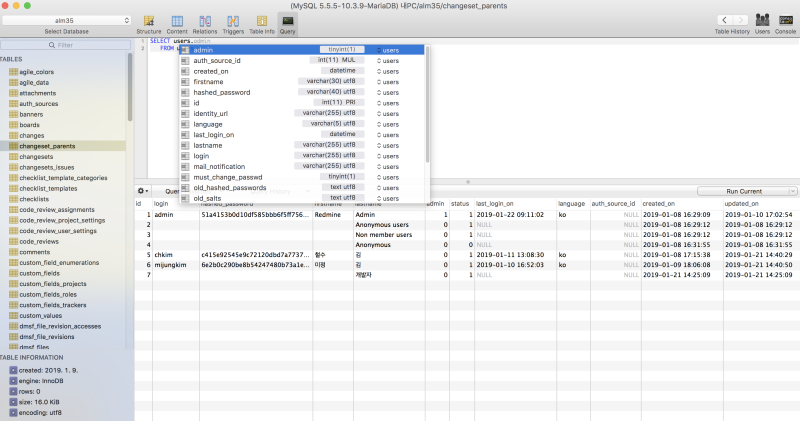Select the Anonymous users lastname cell
Viewport: 800px width, 421px height.
click(x=389, y=225)
